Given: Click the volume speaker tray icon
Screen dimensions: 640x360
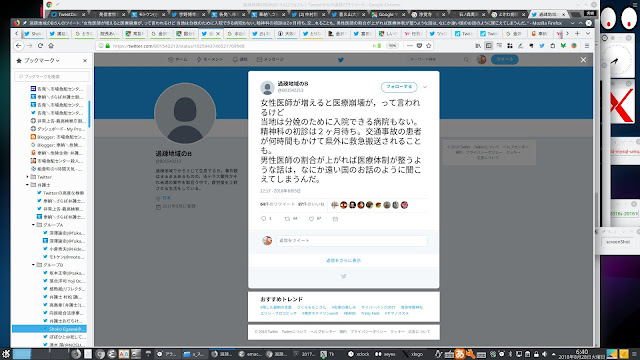Looking at the screenshot, I should click(x=544, y=354).
